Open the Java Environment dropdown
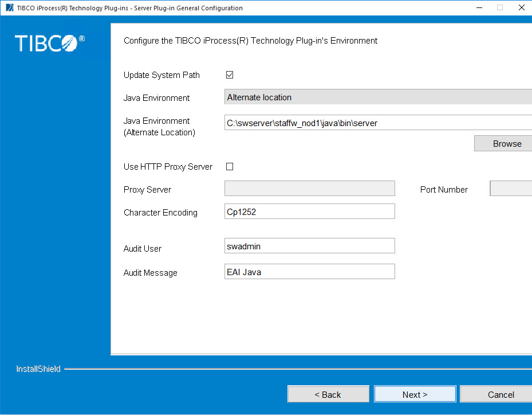 coord(378,97)
